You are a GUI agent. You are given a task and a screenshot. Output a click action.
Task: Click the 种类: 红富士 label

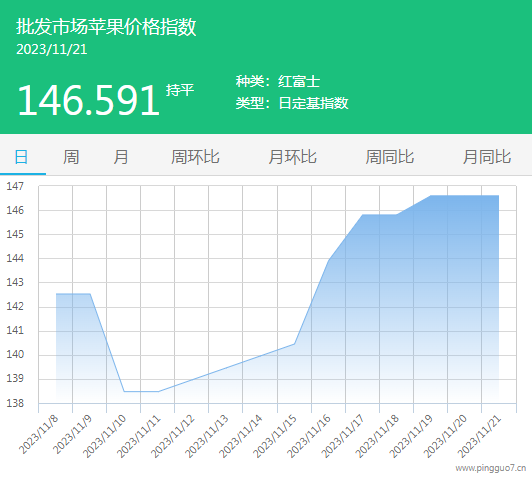(278, 81)
